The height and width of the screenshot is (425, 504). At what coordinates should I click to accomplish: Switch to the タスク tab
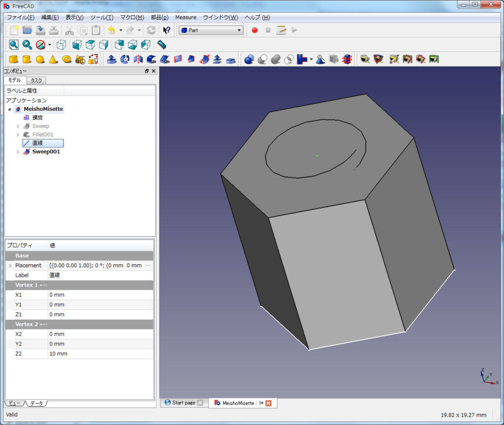36,80
